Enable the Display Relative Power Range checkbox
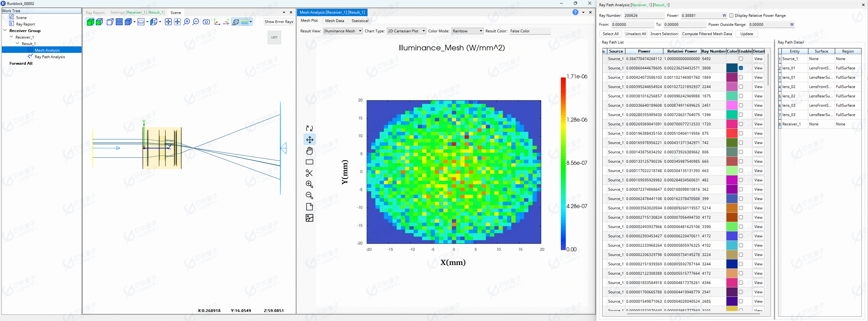 pyautogui.click(x=731, y=16)
